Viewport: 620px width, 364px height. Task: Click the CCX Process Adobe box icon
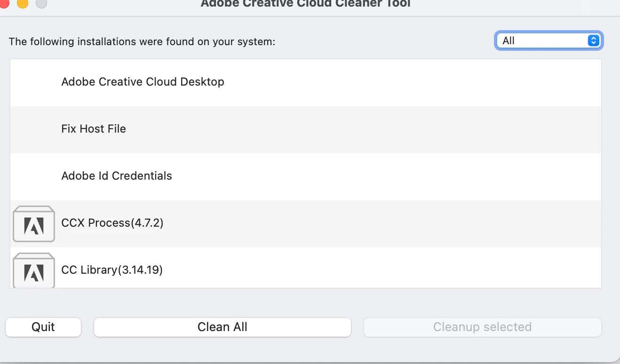(x=34, y=224)
